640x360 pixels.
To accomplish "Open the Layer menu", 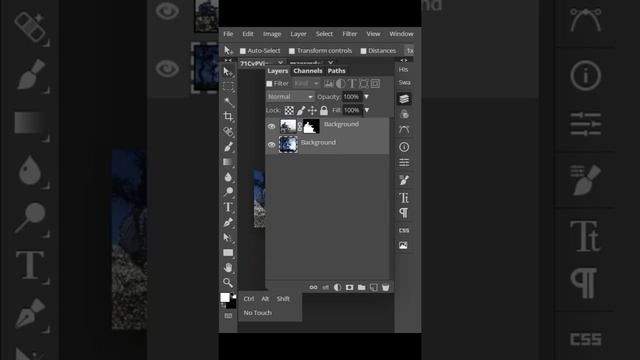I will [298, 34].
